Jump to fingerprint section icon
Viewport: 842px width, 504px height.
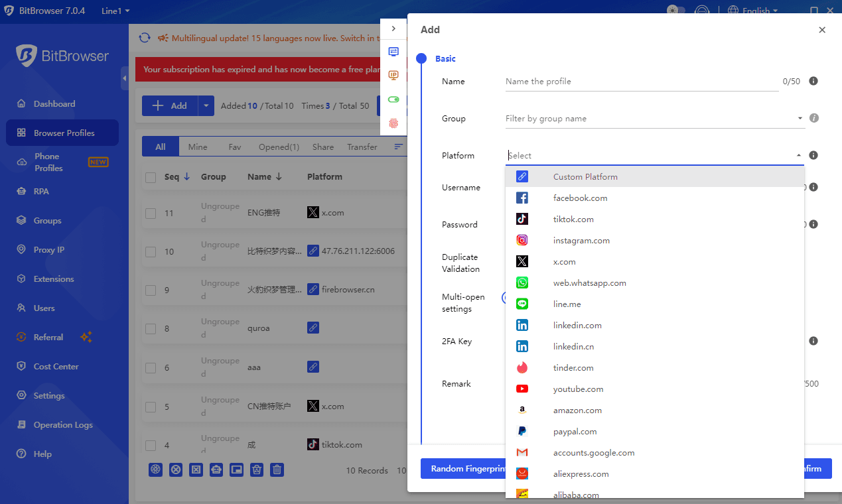click(393, 123)
